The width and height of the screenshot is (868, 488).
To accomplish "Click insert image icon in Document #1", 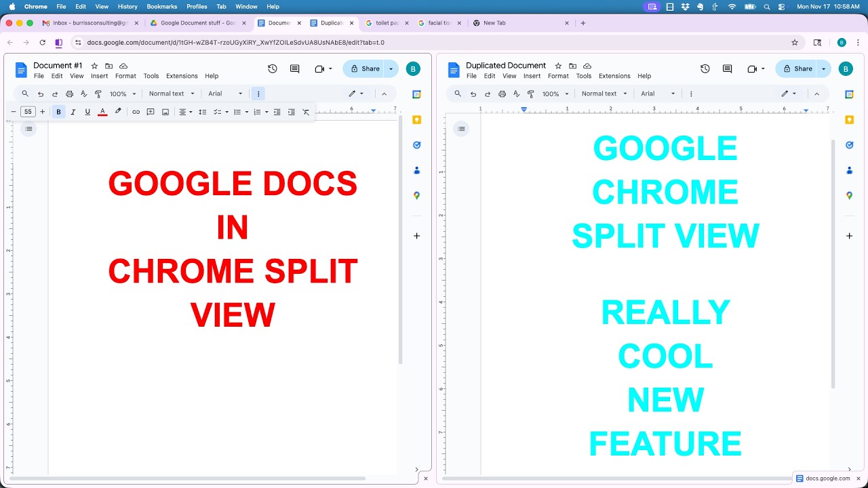I will (x=165, y=112).
